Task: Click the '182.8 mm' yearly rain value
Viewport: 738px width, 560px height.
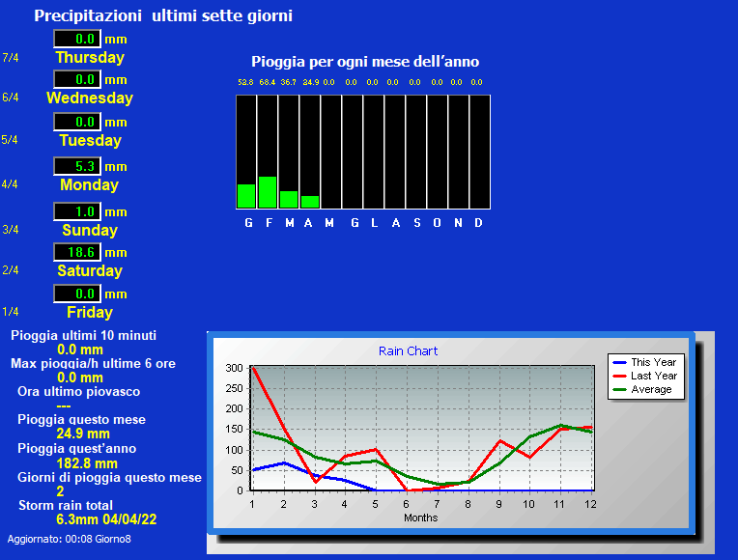Action: [x=87, y=463]
